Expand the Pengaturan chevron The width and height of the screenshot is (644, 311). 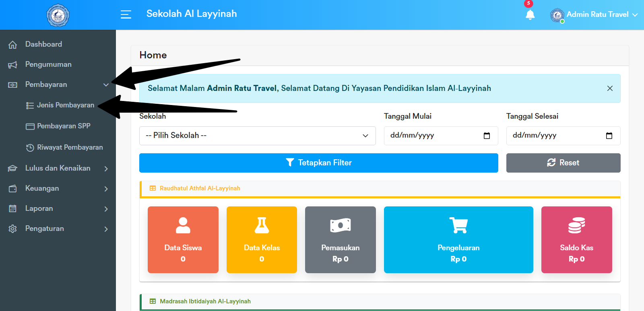106,229
